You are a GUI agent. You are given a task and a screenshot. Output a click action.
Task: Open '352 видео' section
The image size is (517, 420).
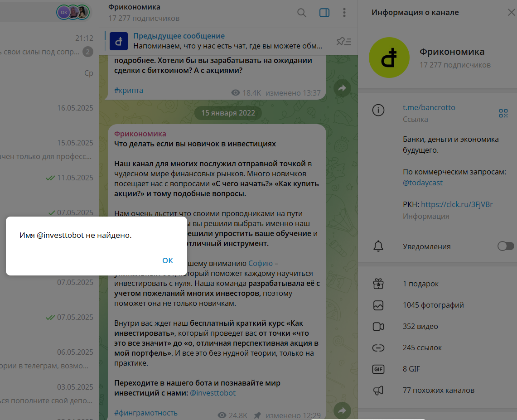pos(438,326)
